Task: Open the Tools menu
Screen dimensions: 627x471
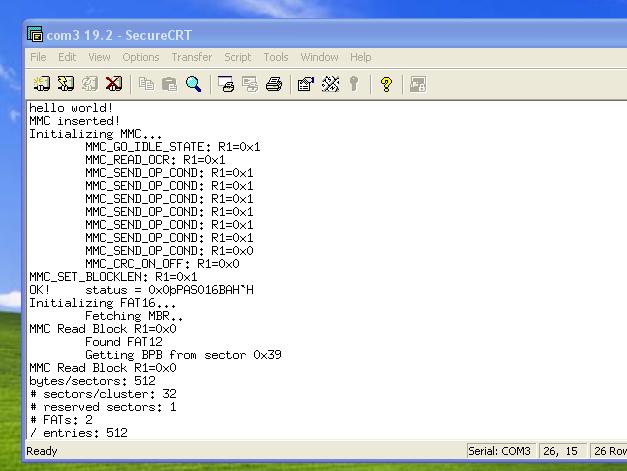Action: (276, 57)
